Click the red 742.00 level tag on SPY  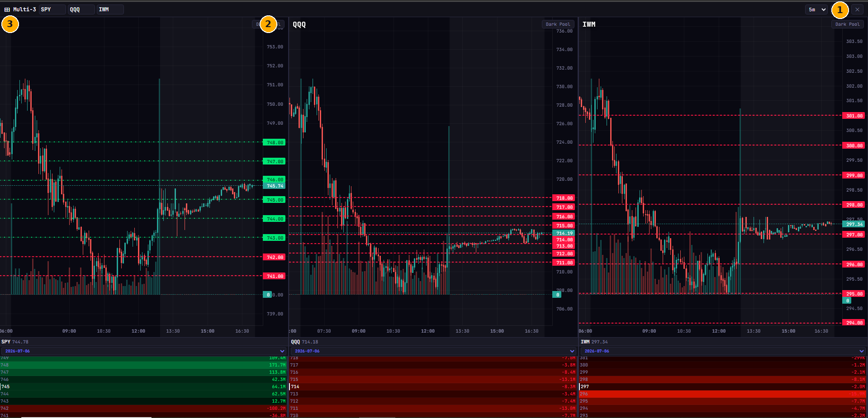pos(274,257)
